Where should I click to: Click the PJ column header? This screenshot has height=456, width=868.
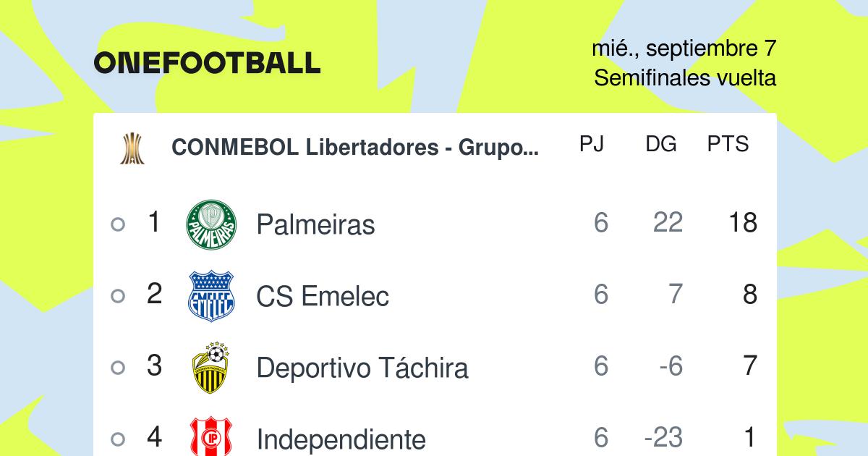click(592, 144)
